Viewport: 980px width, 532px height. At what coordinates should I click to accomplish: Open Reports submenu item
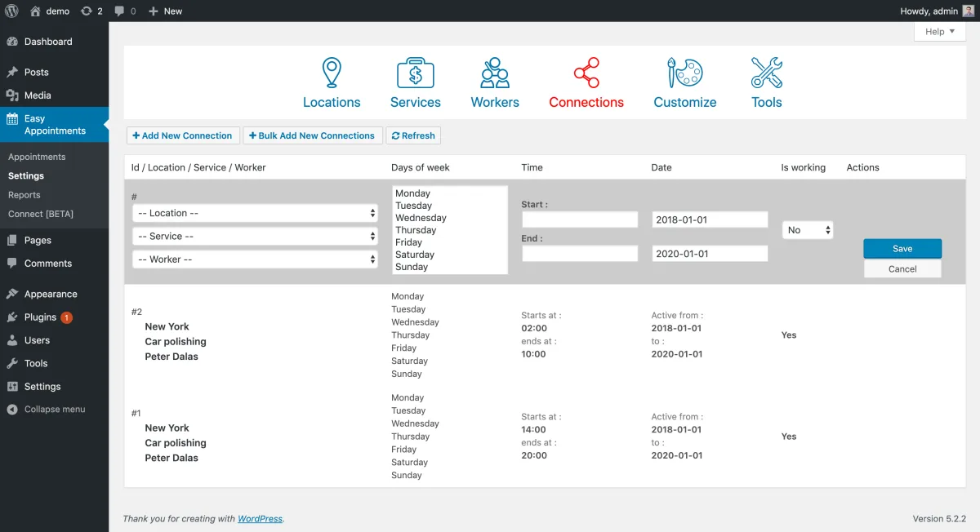pos(24,195)
